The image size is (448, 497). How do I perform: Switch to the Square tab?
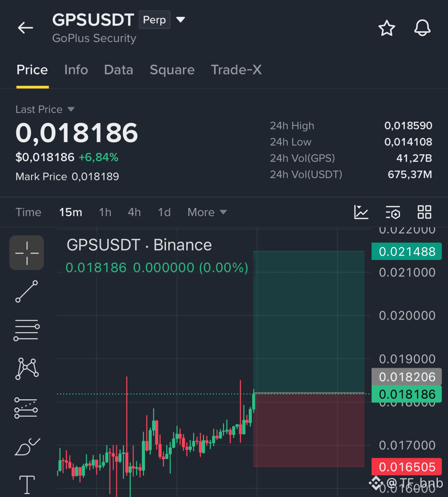(x=172, y=70)
